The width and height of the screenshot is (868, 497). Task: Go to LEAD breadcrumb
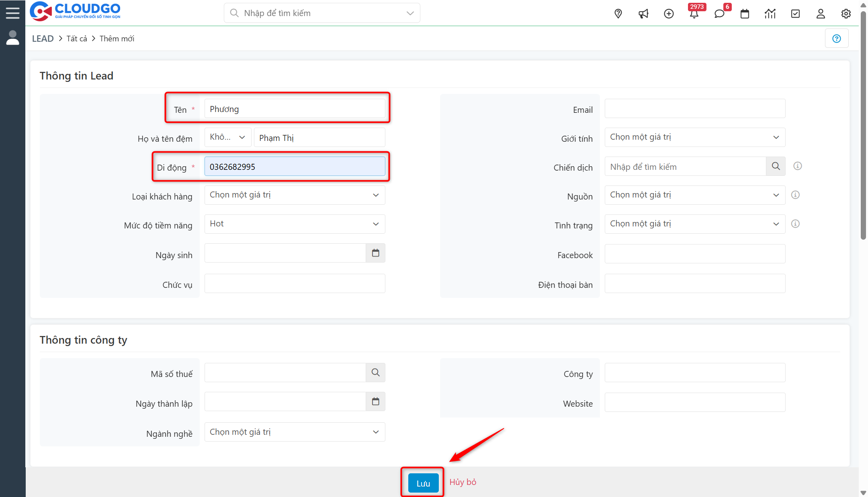(x=43, y=39)
